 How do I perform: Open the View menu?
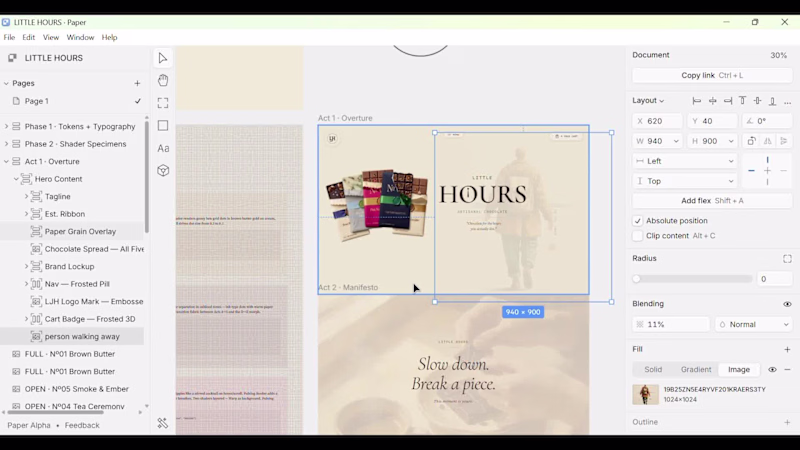coord(51,37)
